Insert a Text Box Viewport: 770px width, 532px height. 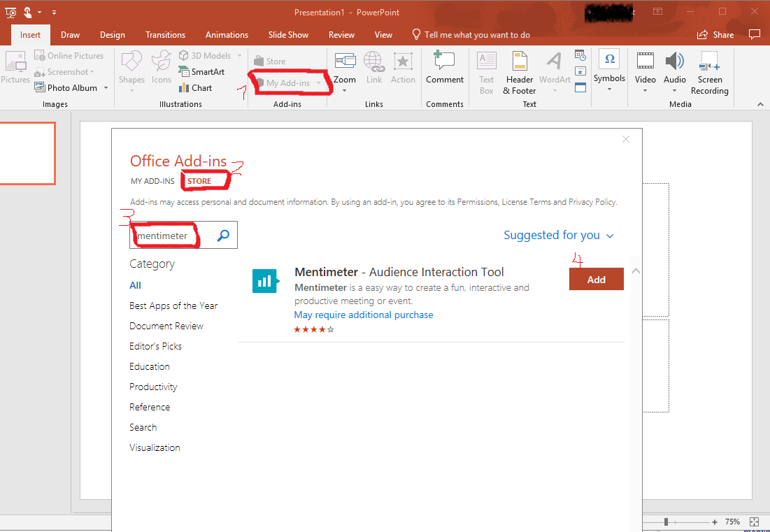pos(486,73)
